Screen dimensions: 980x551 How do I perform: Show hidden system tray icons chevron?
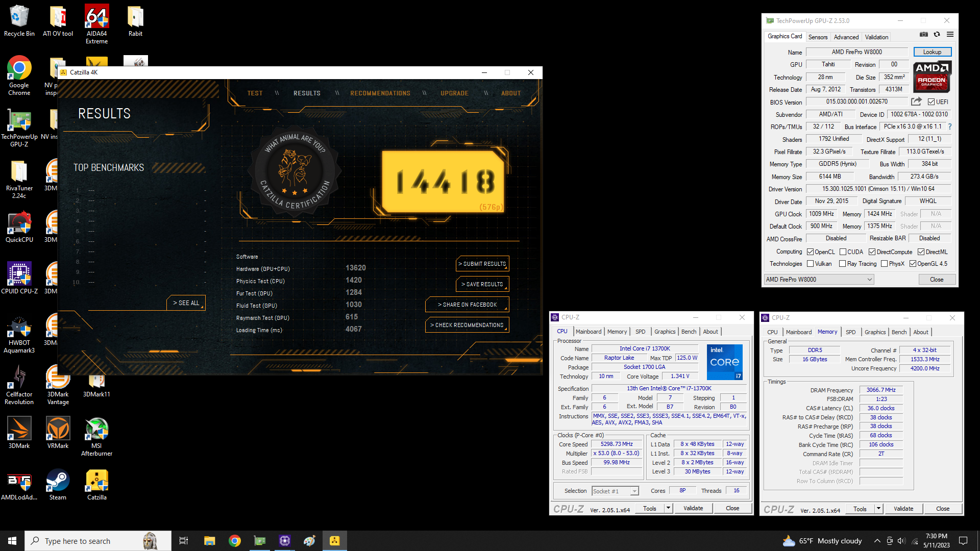click(877, 541)
